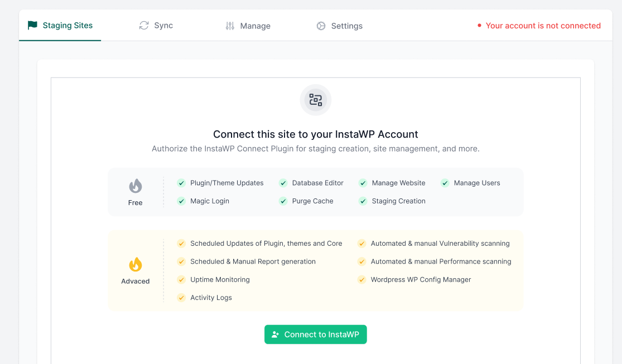Screen dimensions: 622x364
Task: Click the 'Free' plan label
Action: [135, 202]
